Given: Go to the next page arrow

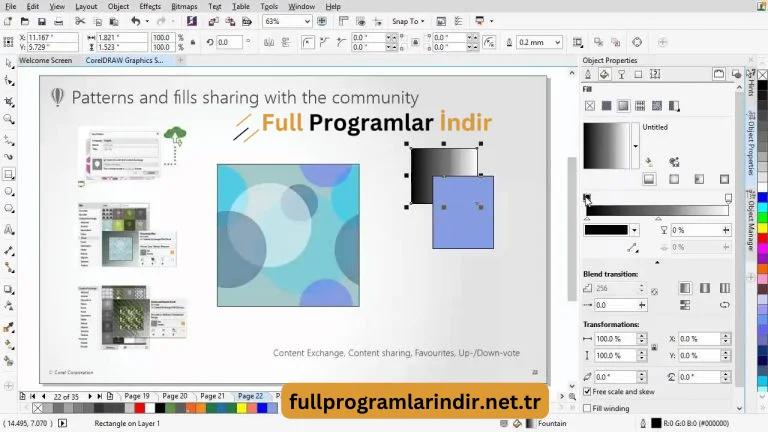Looking at the screenshot, I should point(90,396).
